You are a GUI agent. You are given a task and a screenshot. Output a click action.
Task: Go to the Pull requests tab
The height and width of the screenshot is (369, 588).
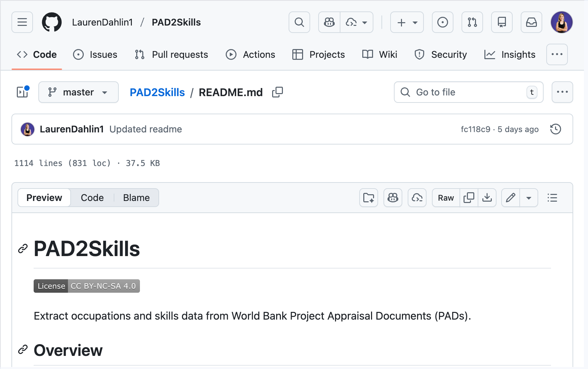tap(171, 54)
